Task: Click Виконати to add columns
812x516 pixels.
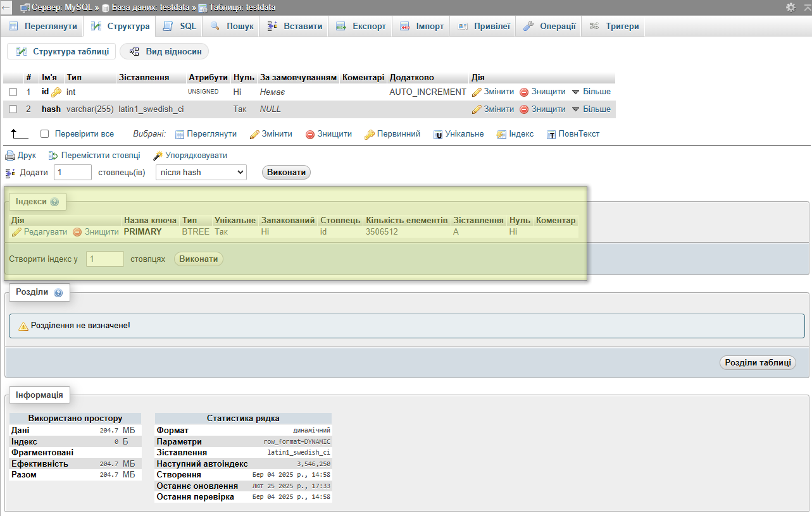Action: tap(286, 173)
